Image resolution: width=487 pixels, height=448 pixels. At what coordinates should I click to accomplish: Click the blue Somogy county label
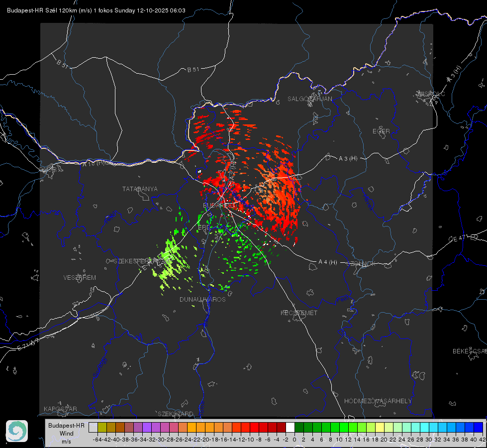click(100, 367)
